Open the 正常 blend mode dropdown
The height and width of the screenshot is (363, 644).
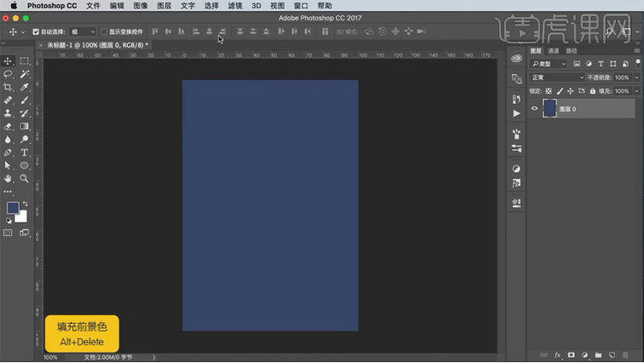coord(557,78)
